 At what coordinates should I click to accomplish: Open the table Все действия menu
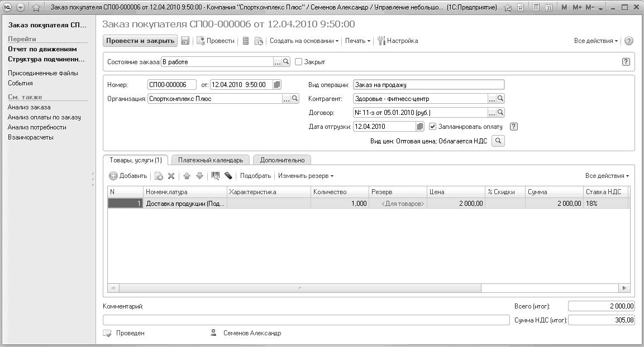pos(607,176)
